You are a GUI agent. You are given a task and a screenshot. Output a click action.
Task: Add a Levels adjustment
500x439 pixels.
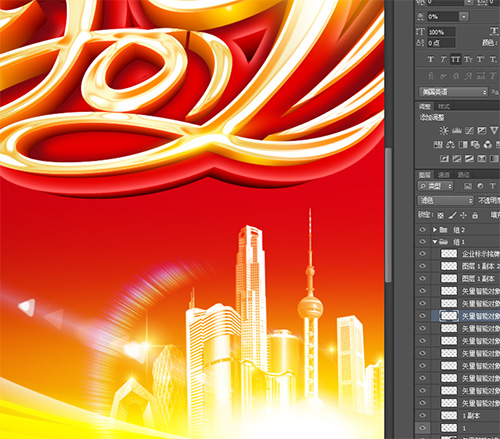click(x=456, y=130)
